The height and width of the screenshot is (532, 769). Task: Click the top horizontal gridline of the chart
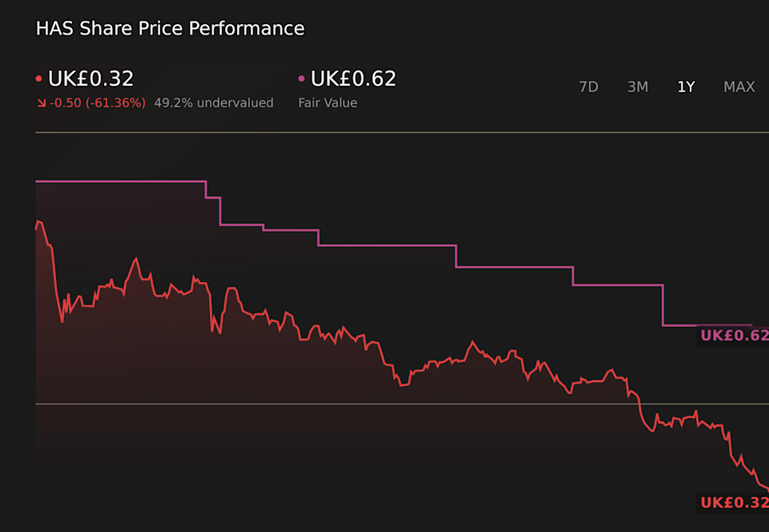point(401,132)
